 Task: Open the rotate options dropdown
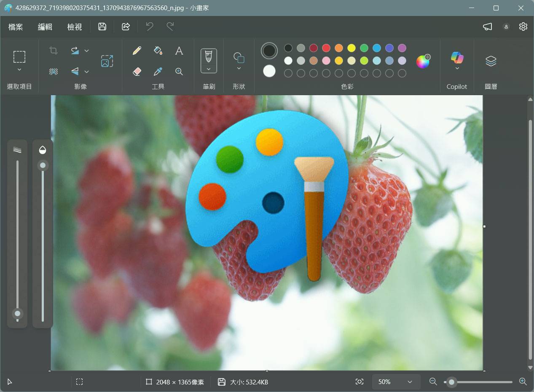86,50
